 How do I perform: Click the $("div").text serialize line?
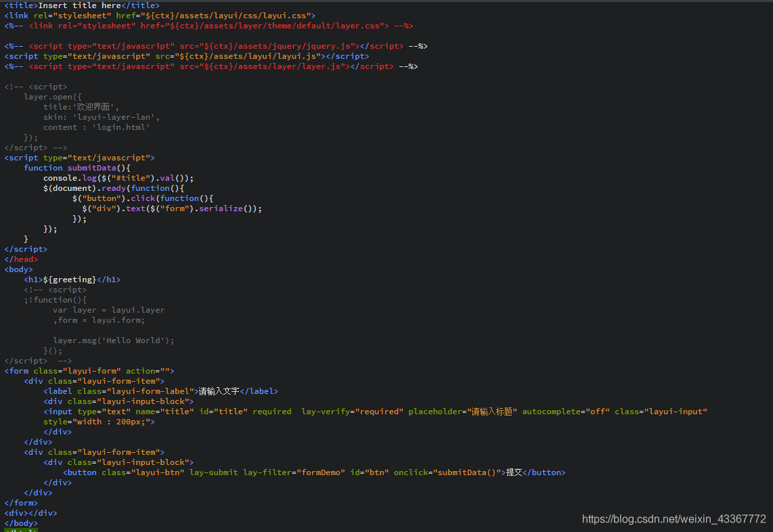172,208
